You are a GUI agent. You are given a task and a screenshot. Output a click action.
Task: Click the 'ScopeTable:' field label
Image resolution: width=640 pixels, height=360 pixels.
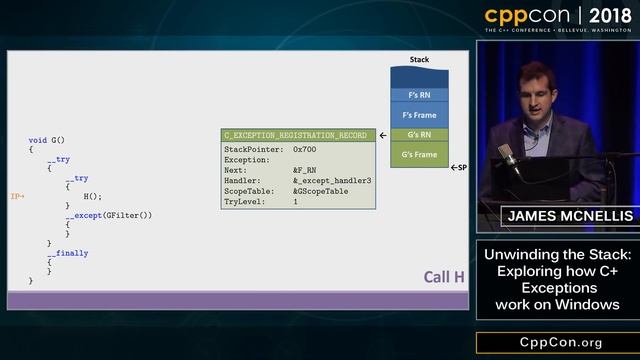pos(249,191)
